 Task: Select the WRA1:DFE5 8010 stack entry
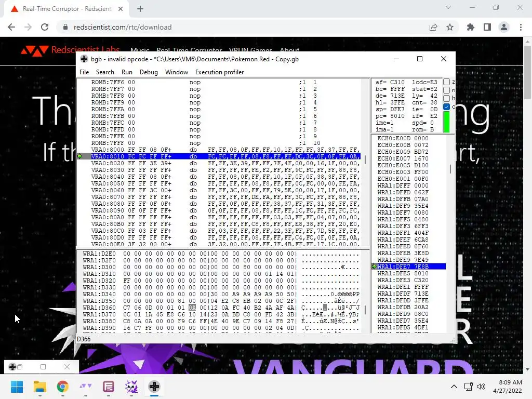409,273
